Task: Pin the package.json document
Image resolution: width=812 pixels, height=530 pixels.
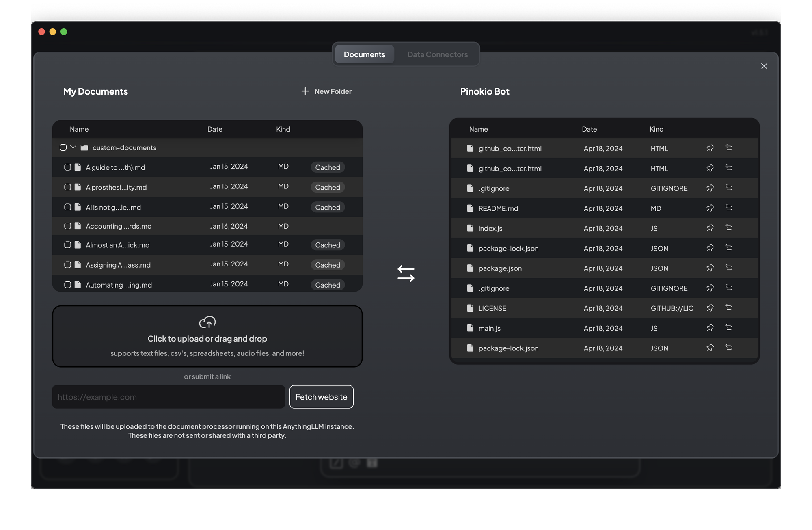Action: pyautogui.click(x=710, y=268)
